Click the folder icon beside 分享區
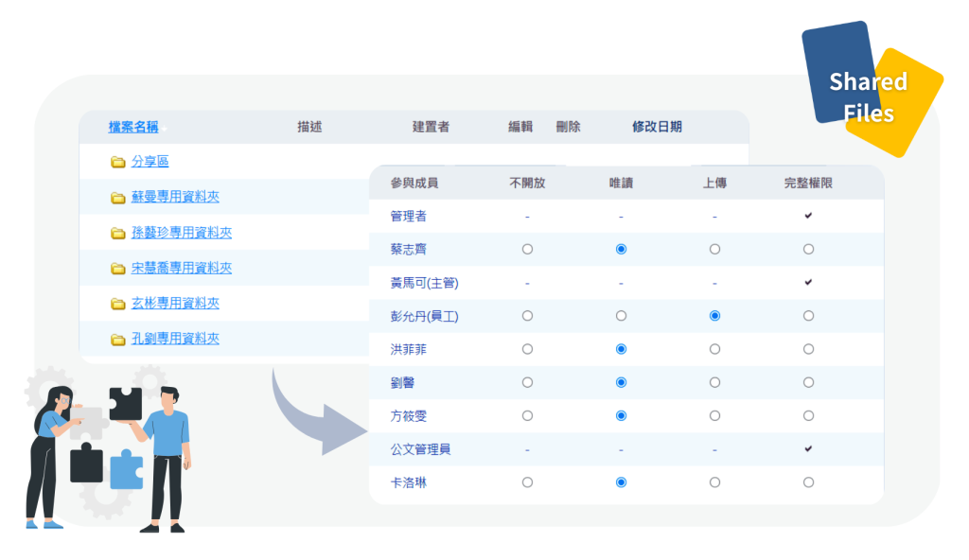969x560 pixels. click(x=118, y=162)
